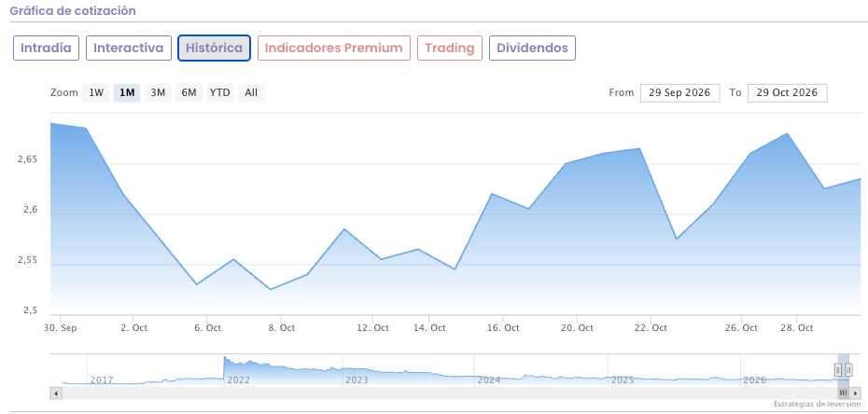Click the 8. Oct axis label
This screenshot has height=414, width=868.
point(281,328)
